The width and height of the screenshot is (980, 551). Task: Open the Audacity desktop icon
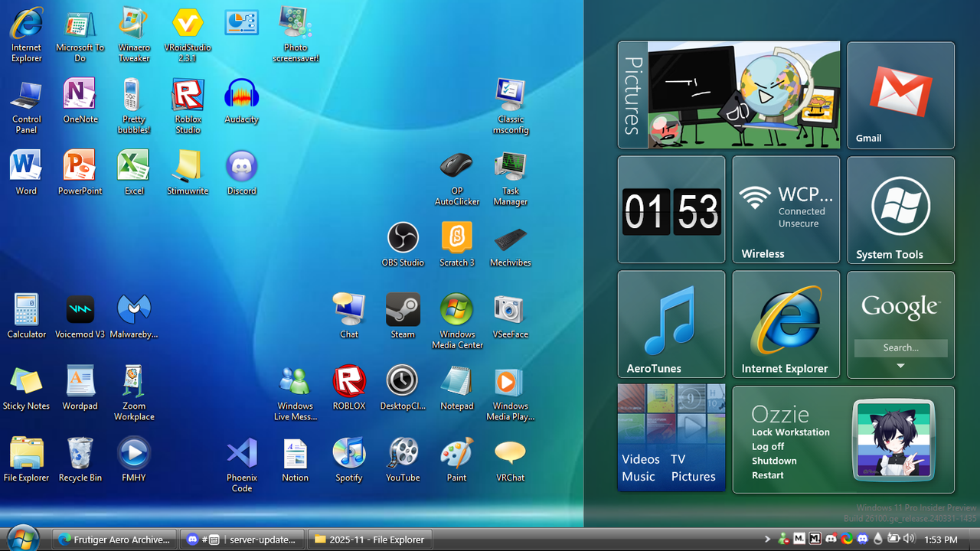242,100
